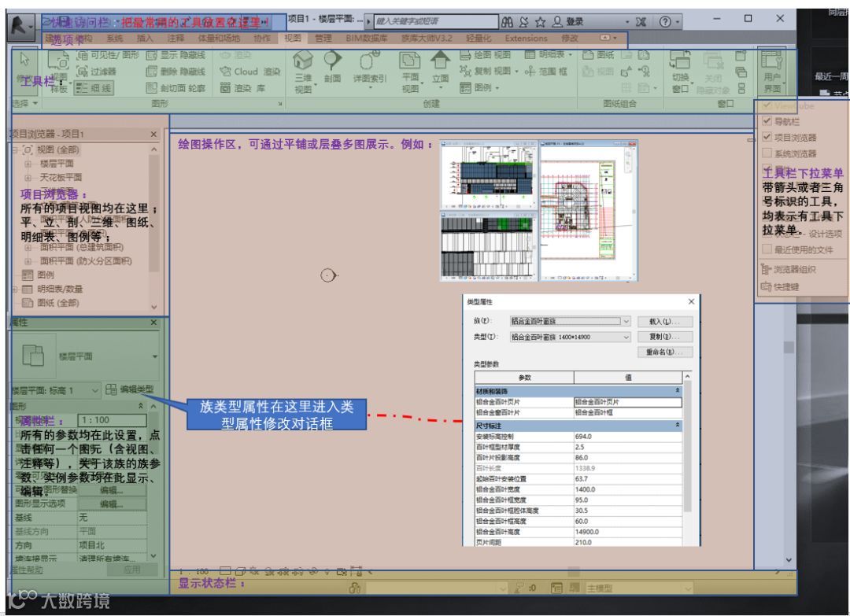Click Show Hidden Lines tool
This screenshot has width=850, height=616.
point(176,55)
